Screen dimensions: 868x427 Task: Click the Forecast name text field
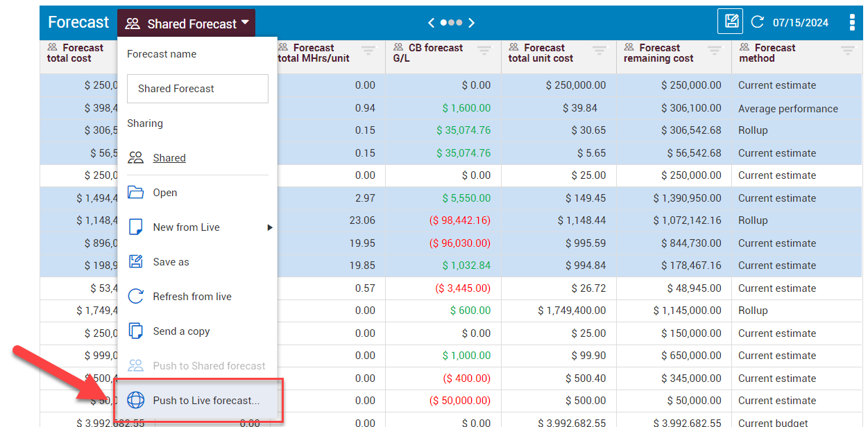pos(197,89)
